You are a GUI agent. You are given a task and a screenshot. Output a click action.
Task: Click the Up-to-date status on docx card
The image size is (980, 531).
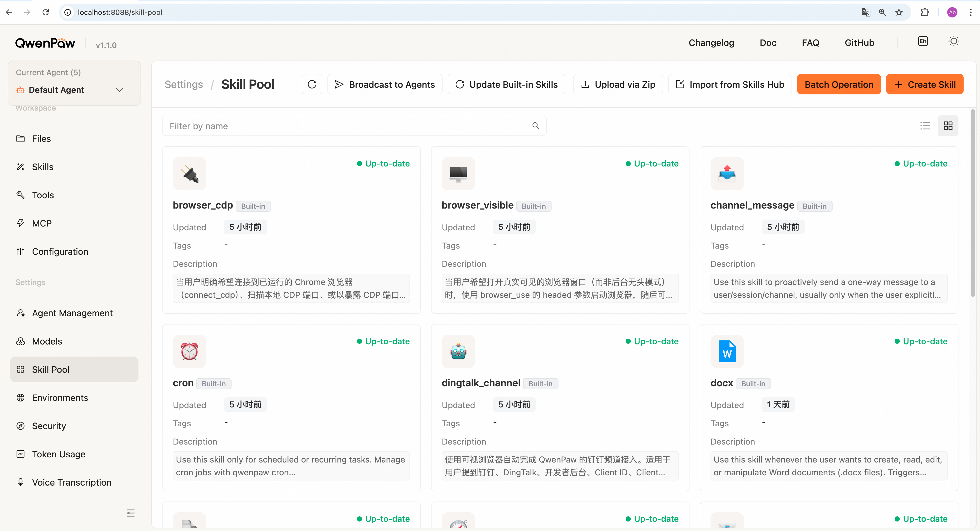[x=921, y=341]
